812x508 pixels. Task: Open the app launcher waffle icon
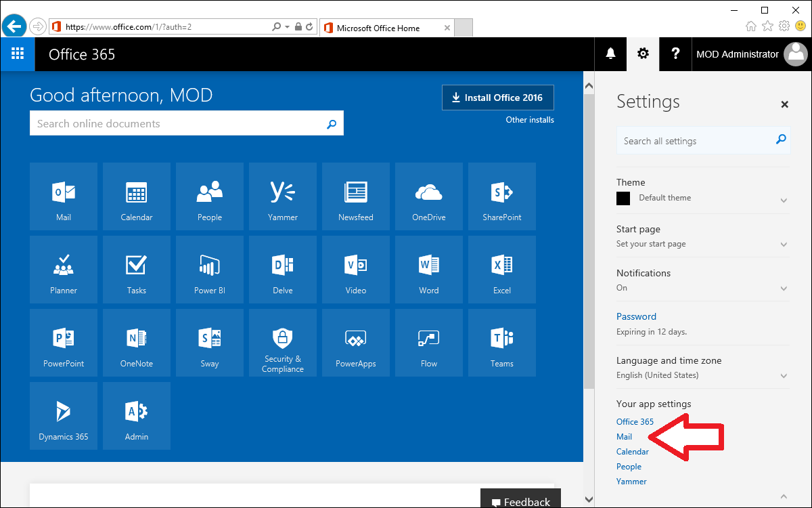[x=18, y=54]
